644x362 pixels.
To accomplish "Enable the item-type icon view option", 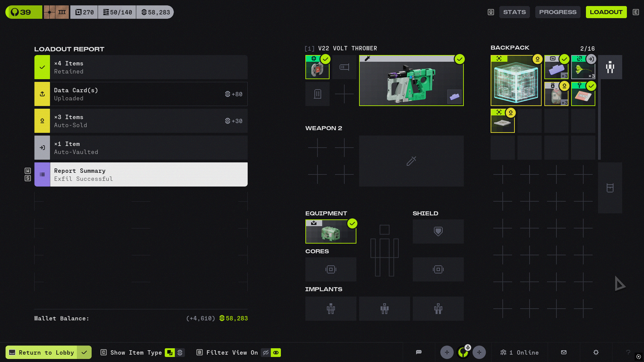I will pyautogui.click(x=170, y=352).
